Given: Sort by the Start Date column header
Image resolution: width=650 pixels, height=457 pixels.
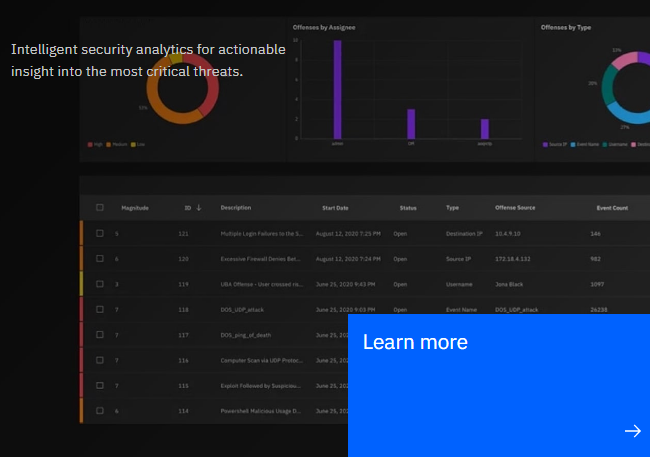Looking at the screenshot, I should coord(335,208).
